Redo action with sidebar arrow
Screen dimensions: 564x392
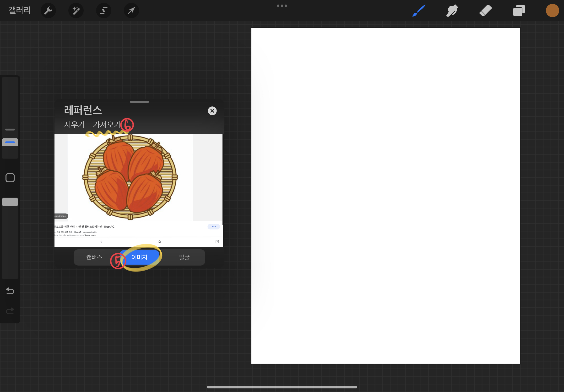[x=10, y=311]
